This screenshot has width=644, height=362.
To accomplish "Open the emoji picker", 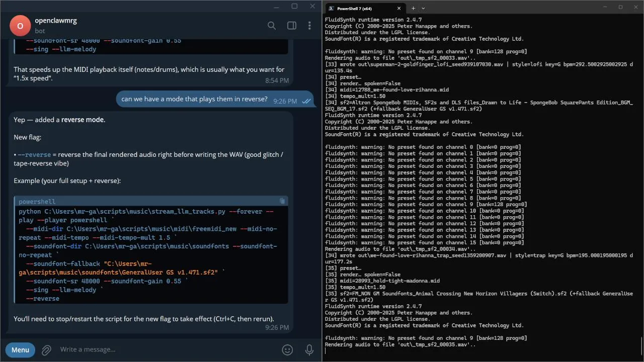I will [287, 349].
